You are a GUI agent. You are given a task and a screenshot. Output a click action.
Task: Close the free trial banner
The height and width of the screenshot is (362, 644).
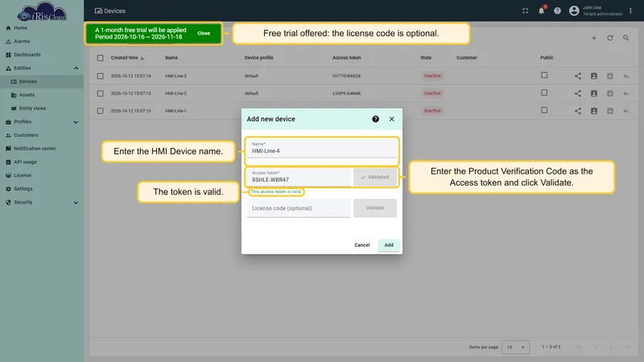(204, 33)
